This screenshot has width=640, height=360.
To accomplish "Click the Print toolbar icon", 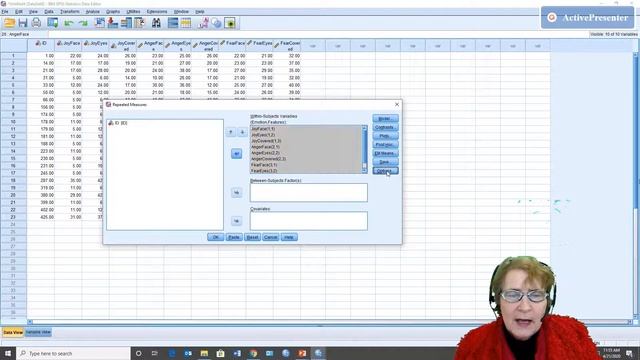I will click(36, 23).
